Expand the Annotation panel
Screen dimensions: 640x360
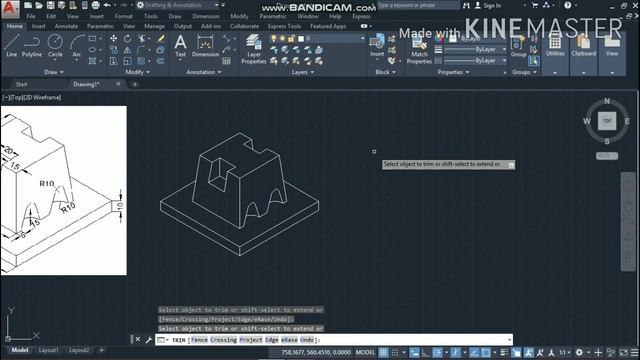204,72
